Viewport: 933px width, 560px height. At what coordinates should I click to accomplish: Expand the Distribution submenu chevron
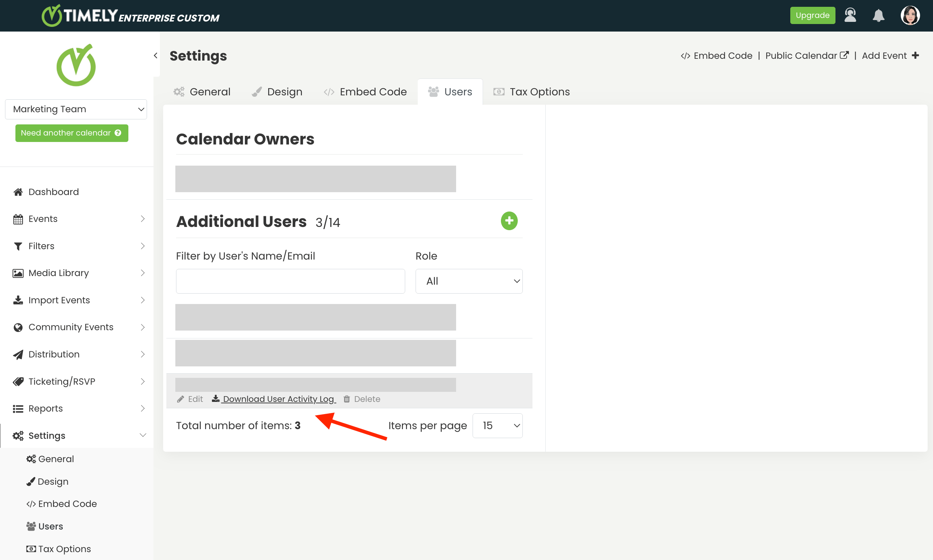click(143, 354)
